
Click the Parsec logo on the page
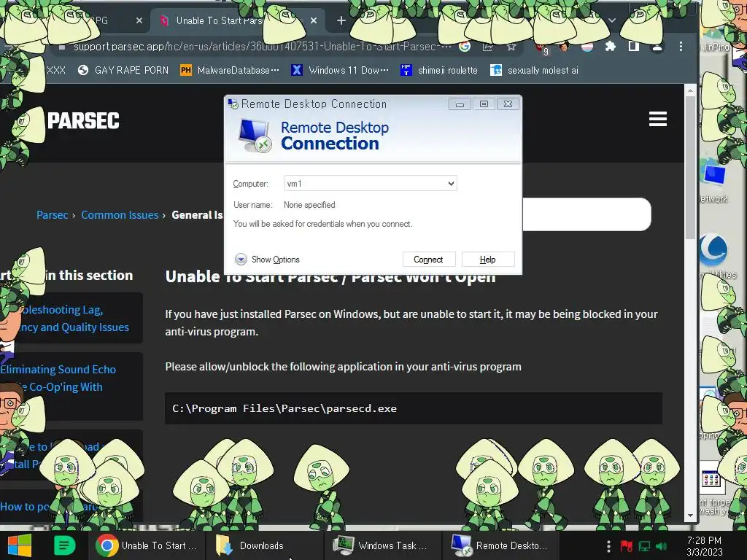83,120
